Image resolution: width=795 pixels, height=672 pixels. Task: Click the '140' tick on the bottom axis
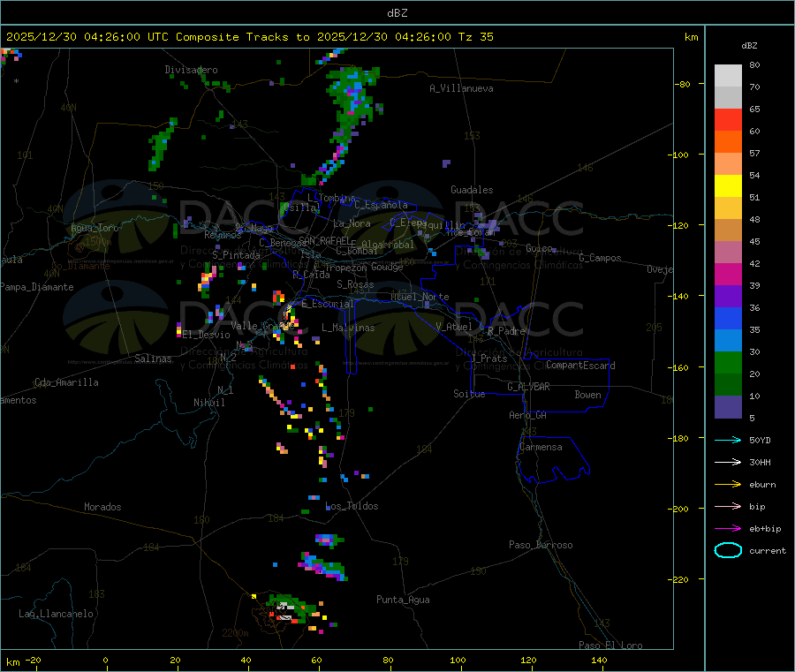click(599, 660)
